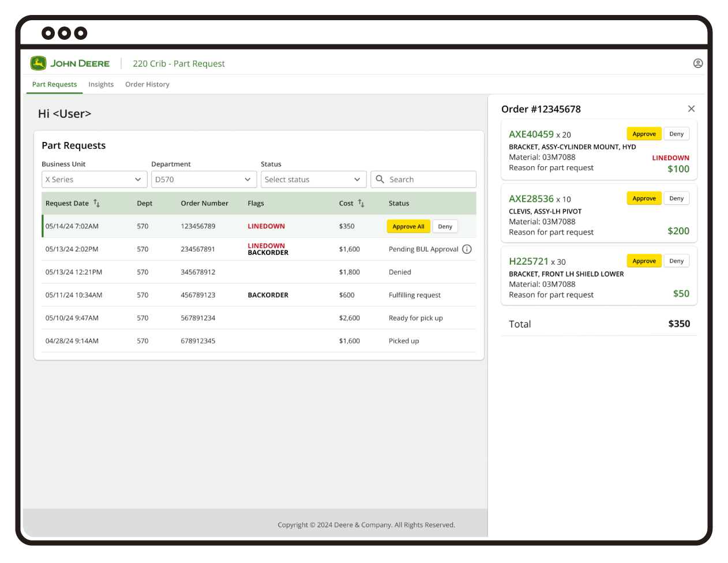Click the Status column header
Image resolution: width=728 pixels, height=563 pixels.
399,203
